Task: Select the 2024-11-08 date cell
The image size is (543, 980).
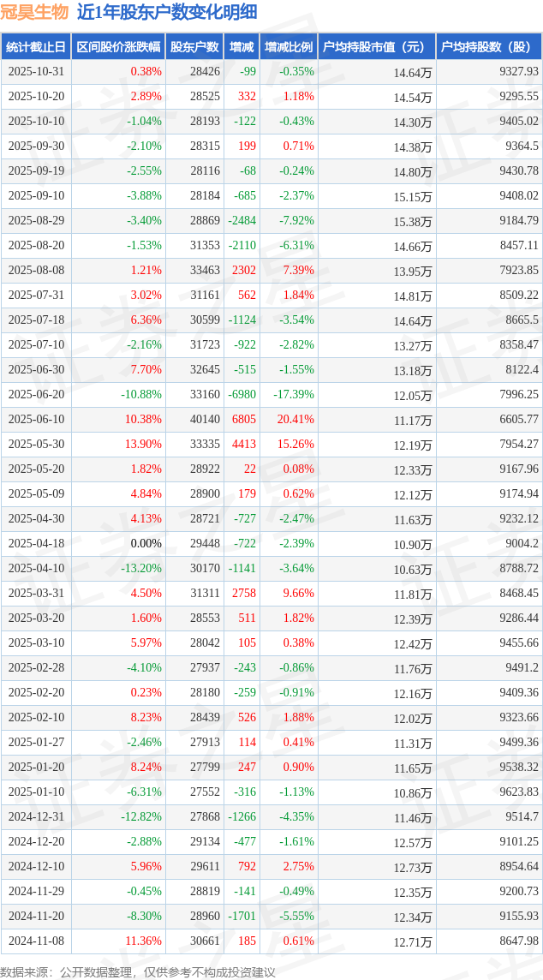Action: click(37, 941)
